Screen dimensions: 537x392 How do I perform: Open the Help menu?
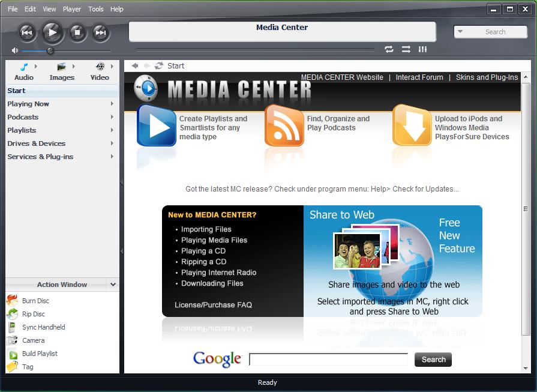pos(117,9)
